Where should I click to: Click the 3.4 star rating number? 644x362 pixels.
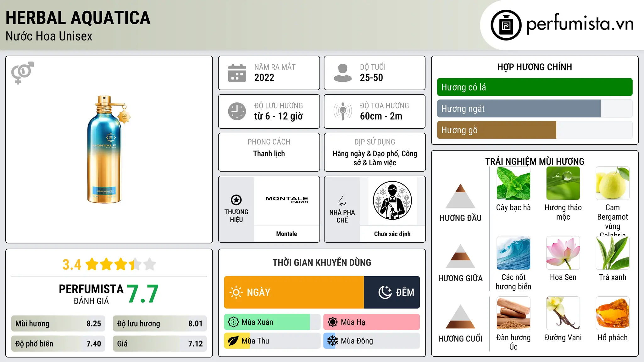[x=72, y=265]
